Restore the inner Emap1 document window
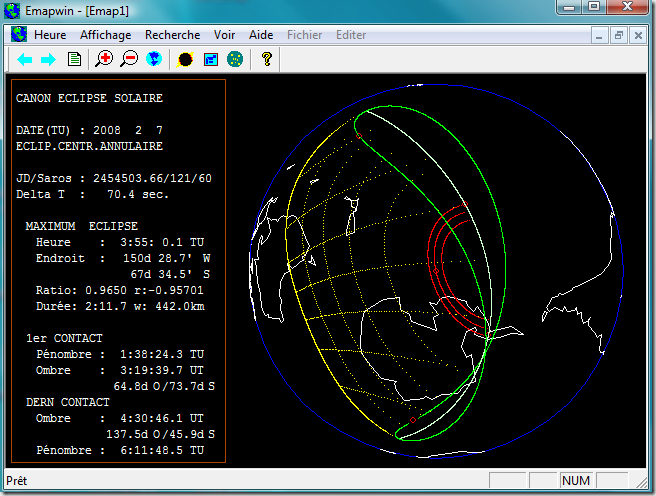 click(x=619, y=35)
